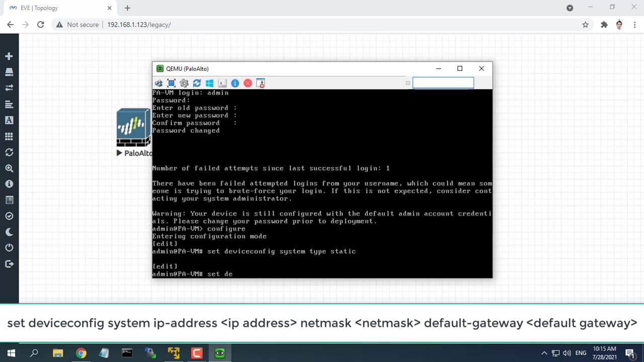The width and height of the screenshot is (644, 362).
Task: Open the Windows Start menu
Action: click(x=11, y=353)
